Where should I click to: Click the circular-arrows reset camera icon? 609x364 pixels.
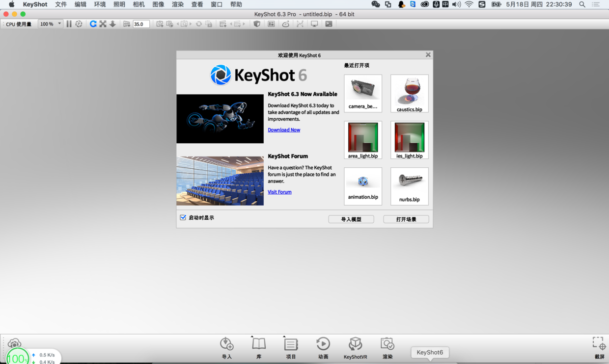[x=198, y=24]
